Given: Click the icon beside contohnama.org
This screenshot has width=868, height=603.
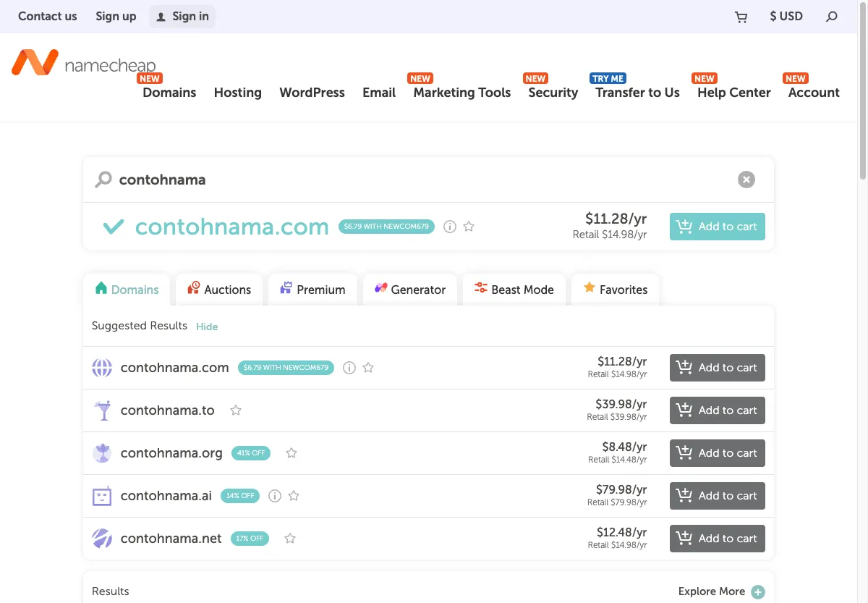Looking at the screenshot, I should (x=102, y=453).
